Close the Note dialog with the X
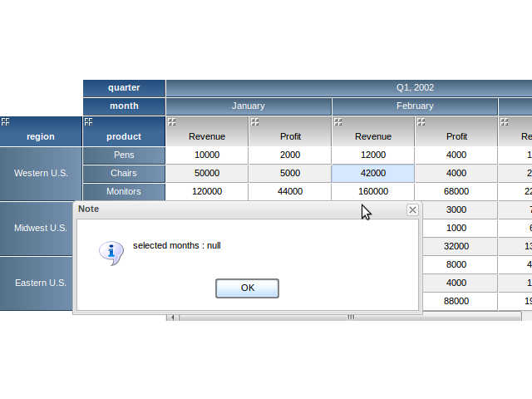 (x=412, y=210)
